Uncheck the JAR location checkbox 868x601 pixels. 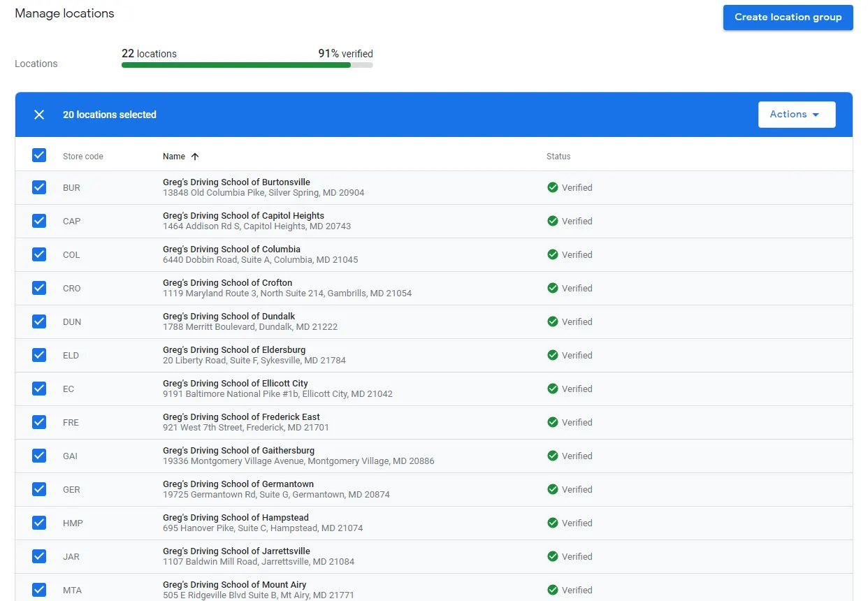coord(39,556)
